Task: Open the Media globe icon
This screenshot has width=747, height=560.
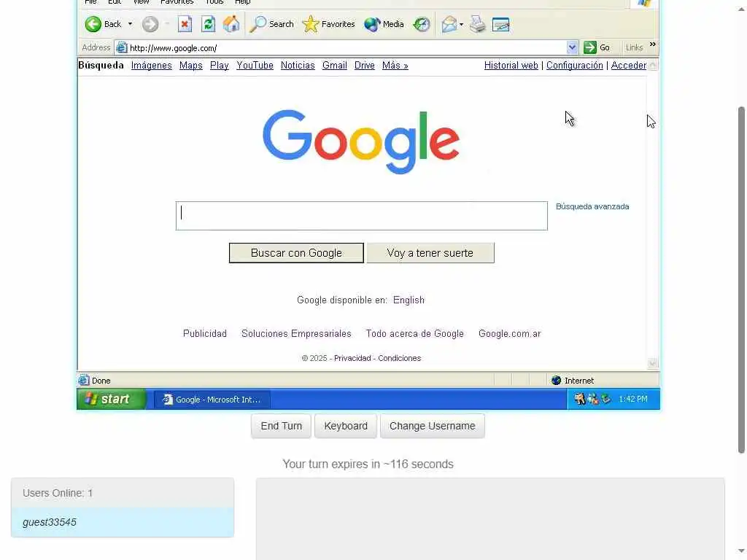Action: pyautogui.click(x=372, y=24)
